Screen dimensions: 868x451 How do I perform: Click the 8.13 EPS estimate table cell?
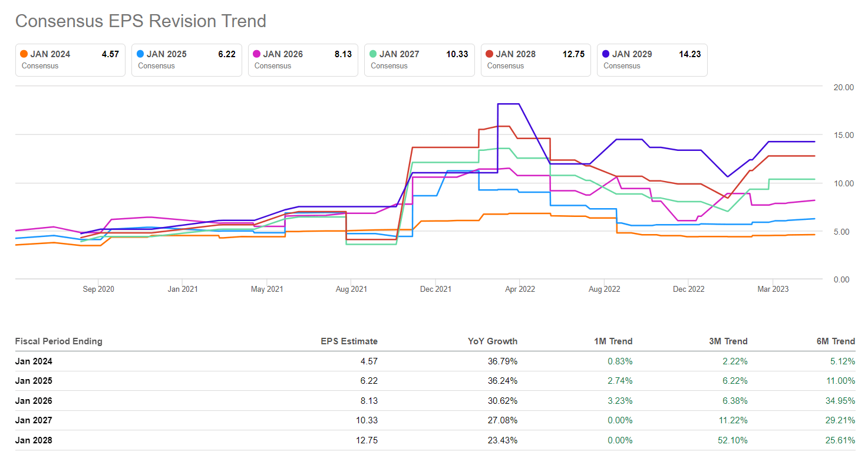[369, 401]
